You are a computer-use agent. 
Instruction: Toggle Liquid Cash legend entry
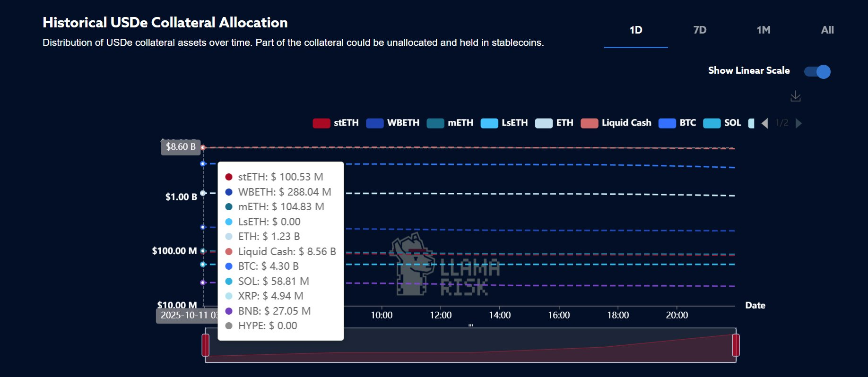[x=590, y=123]
